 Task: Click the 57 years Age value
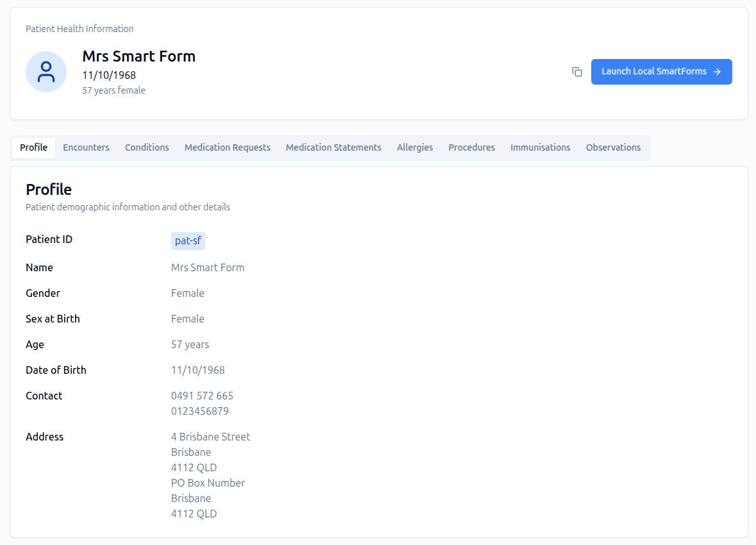tap(190, 344)
